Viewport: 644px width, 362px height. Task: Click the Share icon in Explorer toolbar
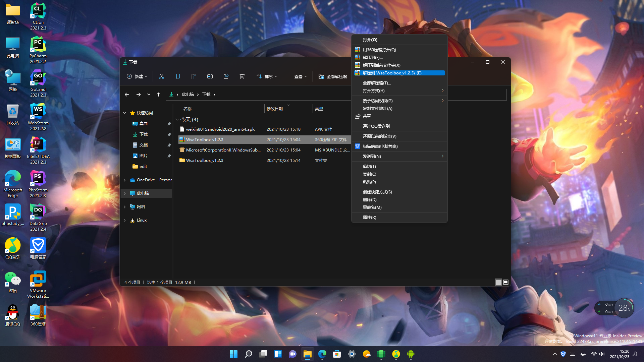(x=226, y=76)
